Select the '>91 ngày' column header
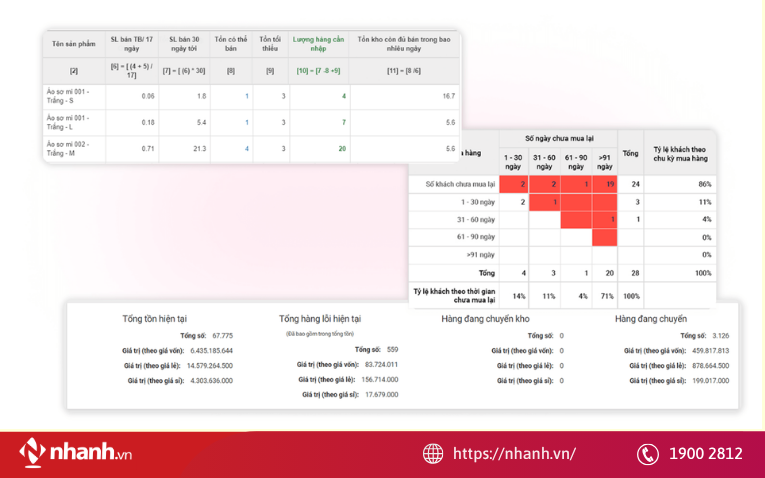This screenshot has width=765, height=478. point(604,162)
